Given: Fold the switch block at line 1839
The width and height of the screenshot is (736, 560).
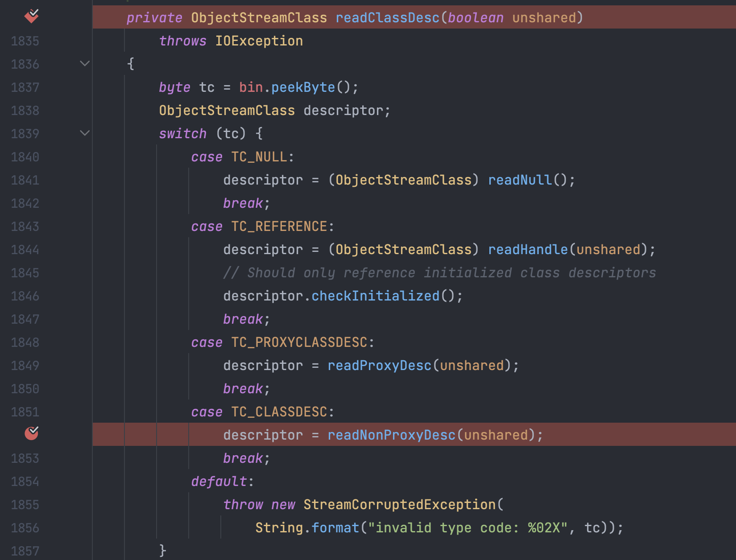Looking at the screenshot, I should pos(84,133).
